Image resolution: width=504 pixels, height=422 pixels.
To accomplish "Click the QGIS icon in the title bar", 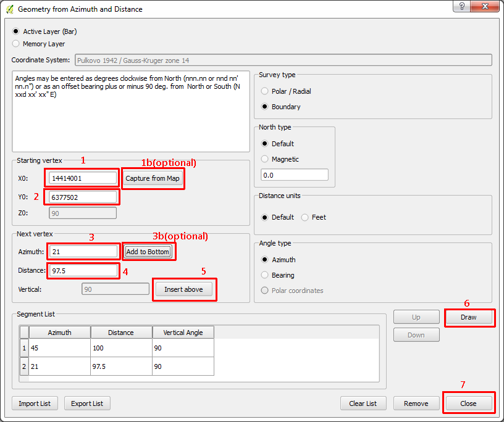I will click(10, 9).
